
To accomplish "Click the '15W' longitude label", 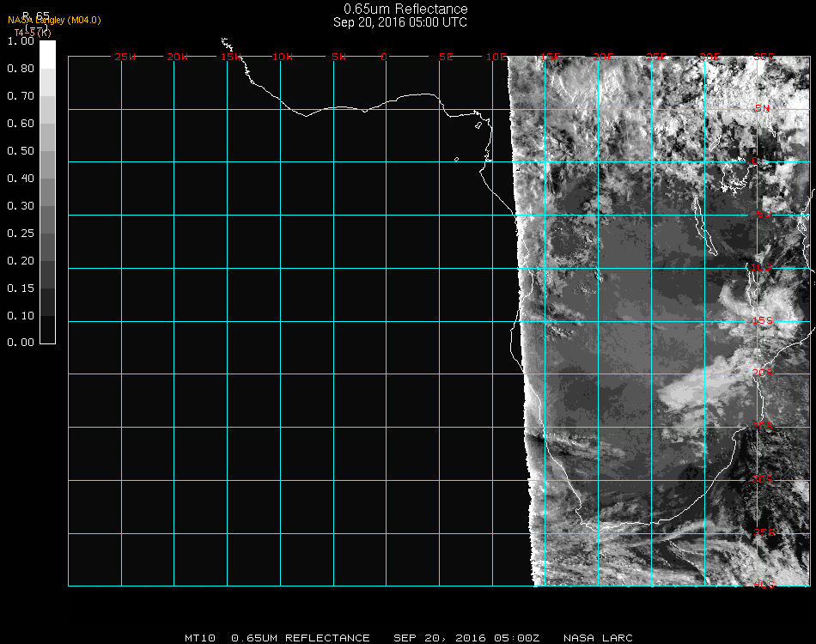I will click(x=230, y=57).
